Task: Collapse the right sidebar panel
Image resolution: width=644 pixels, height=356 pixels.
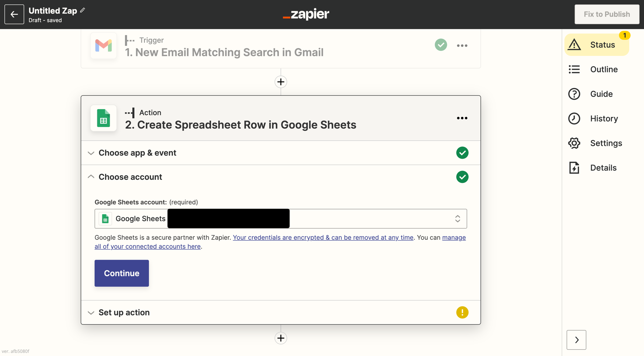Action: [576, 340]
